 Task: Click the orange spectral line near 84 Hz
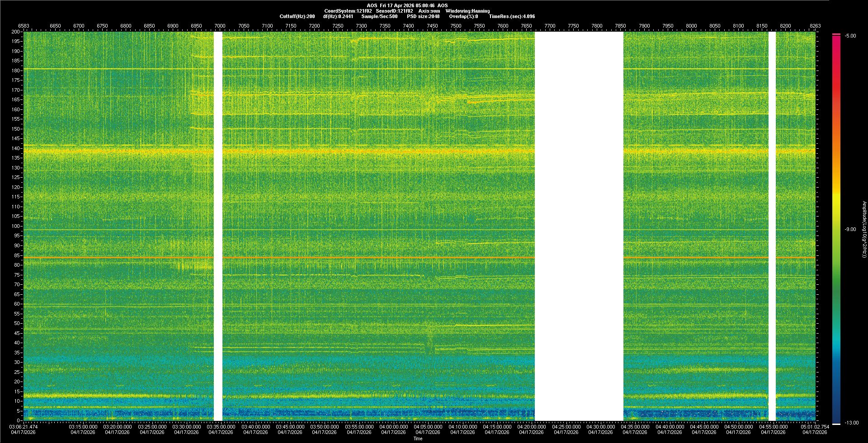tap(362, 258)
